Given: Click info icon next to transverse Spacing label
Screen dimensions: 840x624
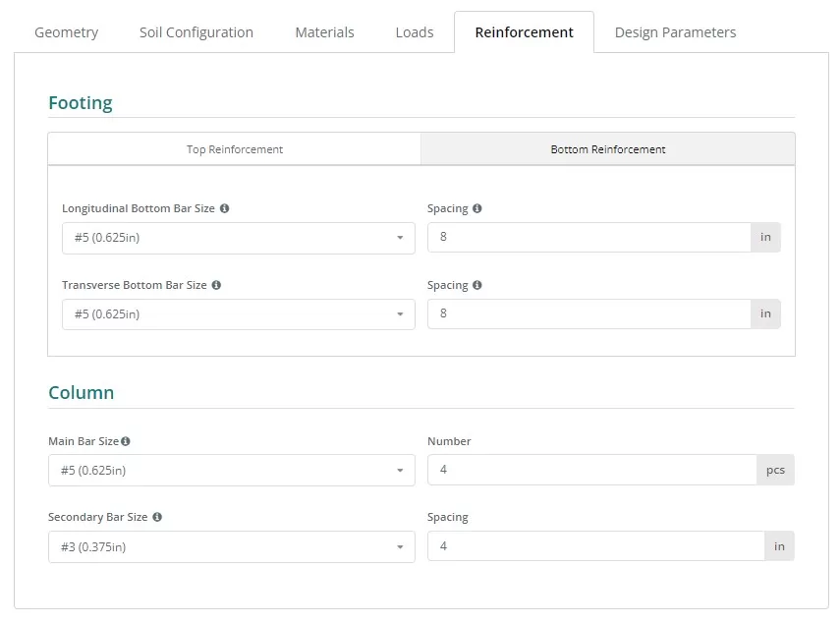Looking at the screenshot, I should (477, 285).
